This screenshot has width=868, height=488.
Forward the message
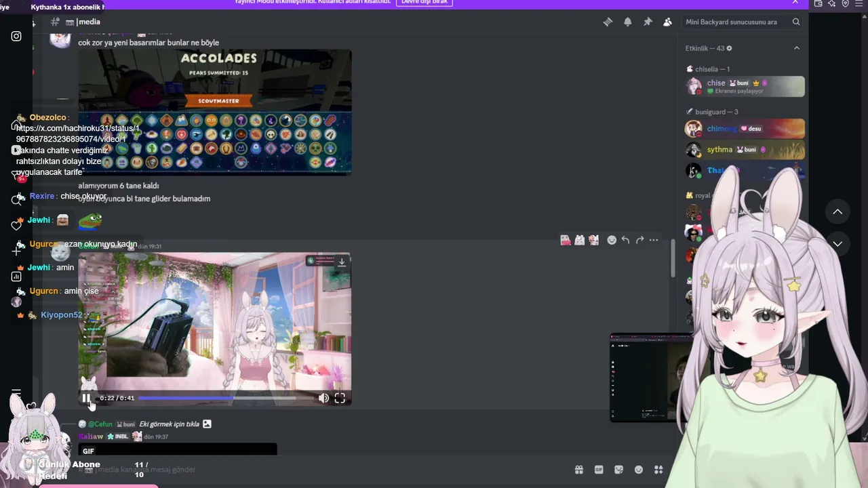point(639,240)
